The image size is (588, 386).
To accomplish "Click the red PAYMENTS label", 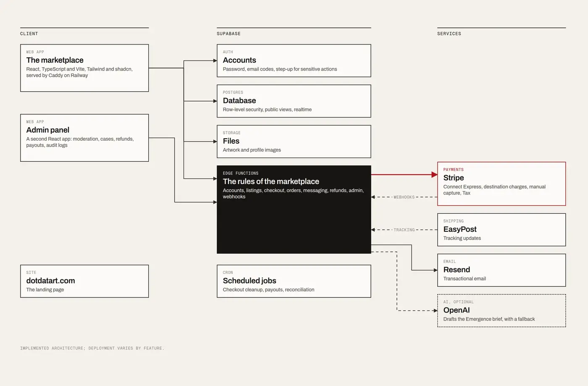I will (x=453, y=170).
